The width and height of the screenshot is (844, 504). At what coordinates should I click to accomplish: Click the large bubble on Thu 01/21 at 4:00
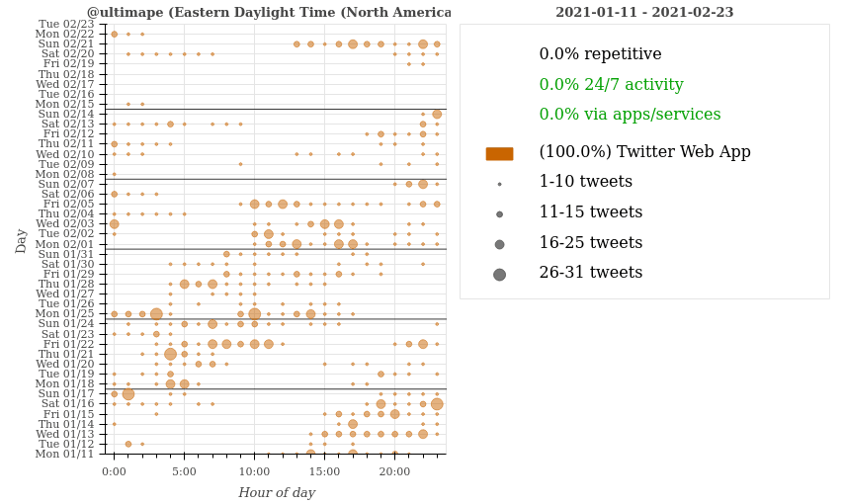coord(170,354)
